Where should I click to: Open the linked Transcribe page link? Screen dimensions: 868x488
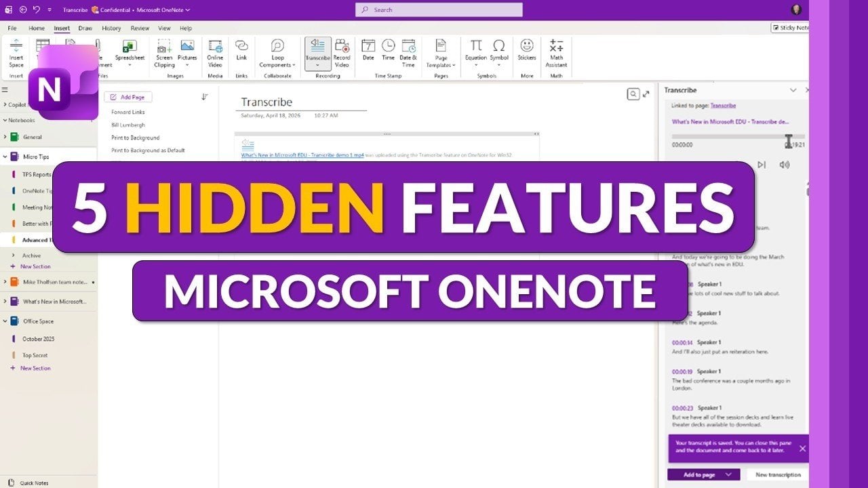tap(723, 105)
